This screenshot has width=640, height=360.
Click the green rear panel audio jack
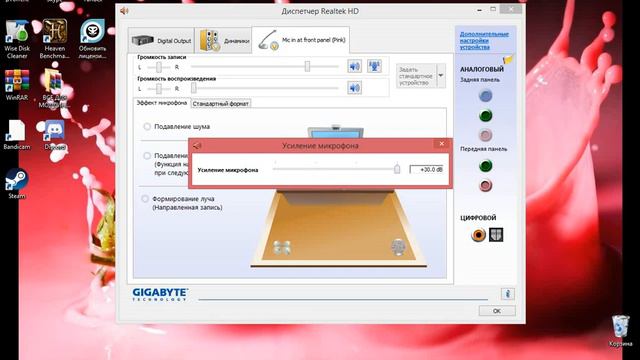(x=485, y=116)
